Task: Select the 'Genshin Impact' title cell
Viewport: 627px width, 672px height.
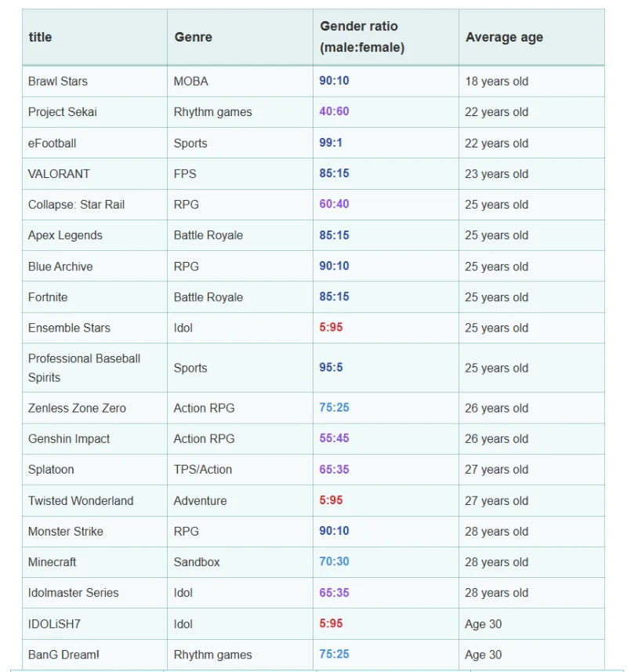Action: [95, 439]
